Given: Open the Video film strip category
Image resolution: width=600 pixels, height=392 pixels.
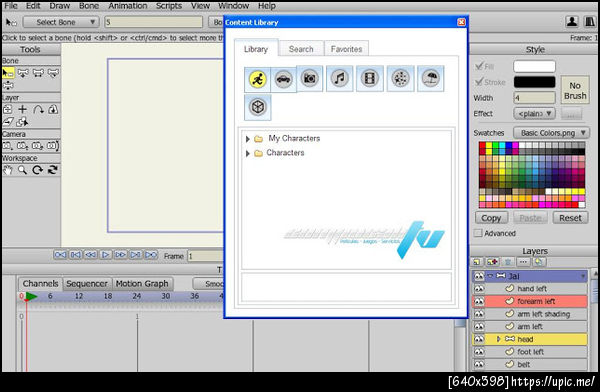Looking at the screenshot, I should click(370, 78).
